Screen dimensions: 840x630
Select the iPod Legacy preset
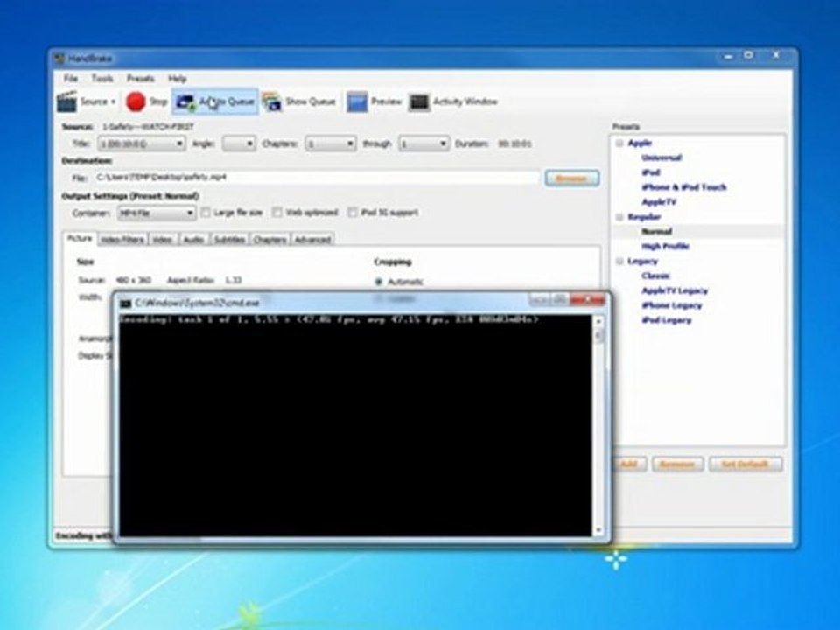click(667, 320)
